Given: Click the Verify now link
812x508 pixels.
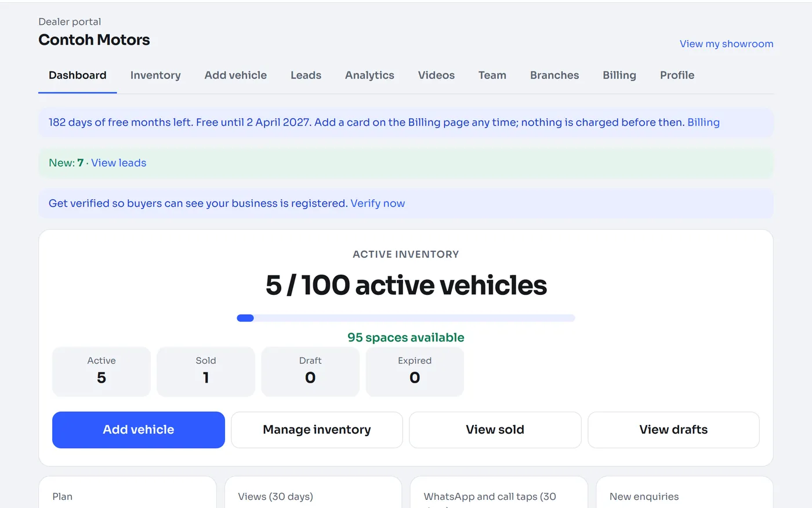Looking at the screenshot, I should (378, 204).
